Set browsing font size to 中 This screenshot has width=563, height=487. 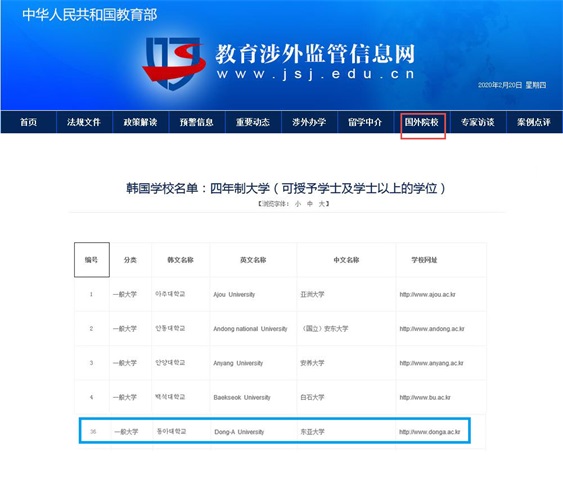310,204
